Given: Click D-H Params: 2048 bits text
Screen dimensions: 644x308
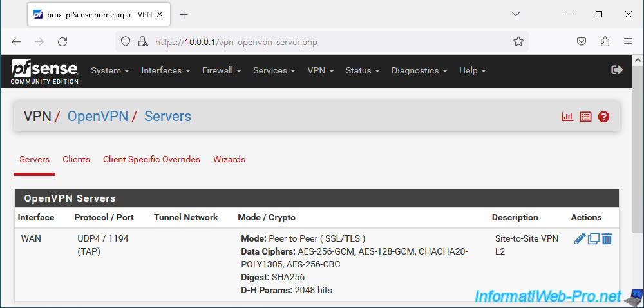Looking at the screenshot, I should pyautogui.click(x=287, y=291).
